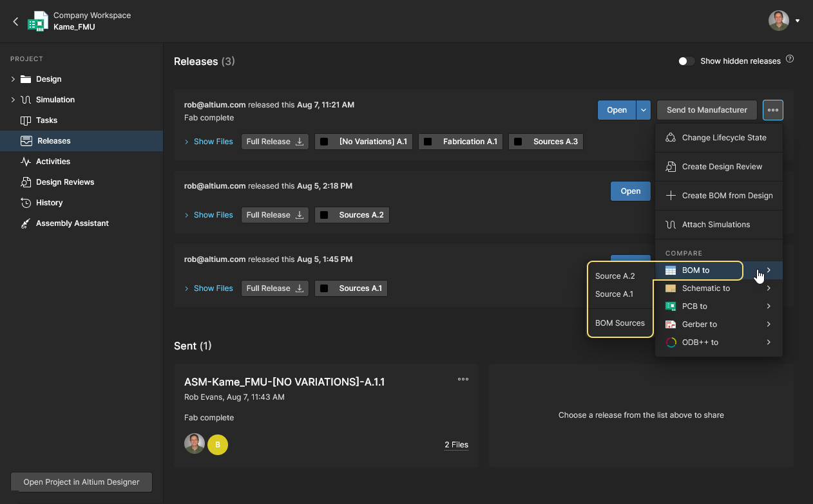
Task: Open Assembly Assistant
Action: tap(72, 223)
